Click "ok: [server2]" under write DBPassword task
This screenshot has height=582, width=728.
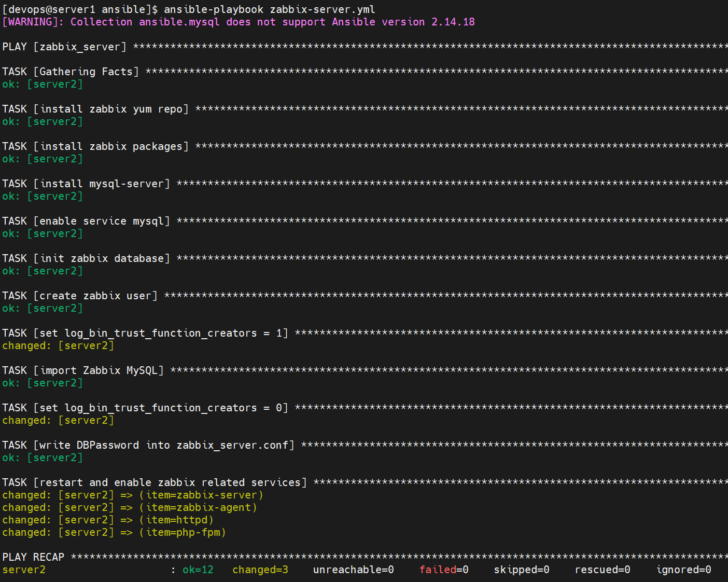43,458
